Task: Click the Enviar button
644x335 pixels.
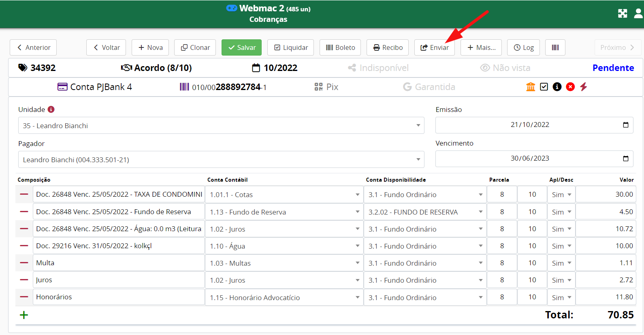Action: point(434,47)
